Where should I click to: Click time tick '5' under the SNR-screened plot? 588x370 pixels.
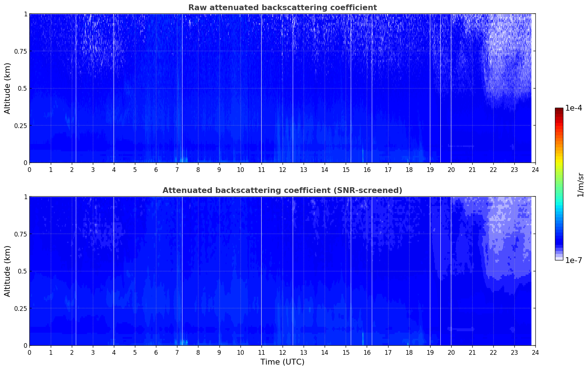(135, 352)
